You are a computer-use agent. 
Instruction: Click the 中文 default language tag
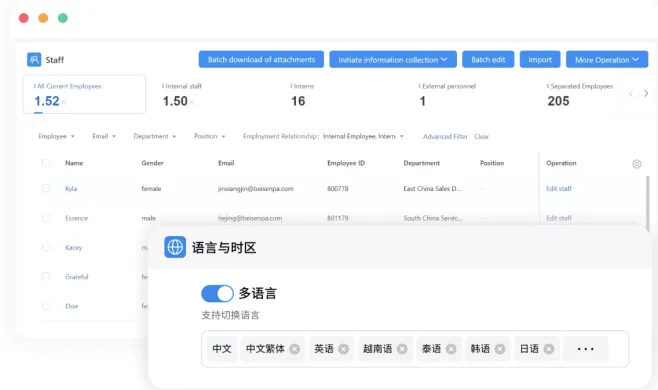click(x=222, y=349)
